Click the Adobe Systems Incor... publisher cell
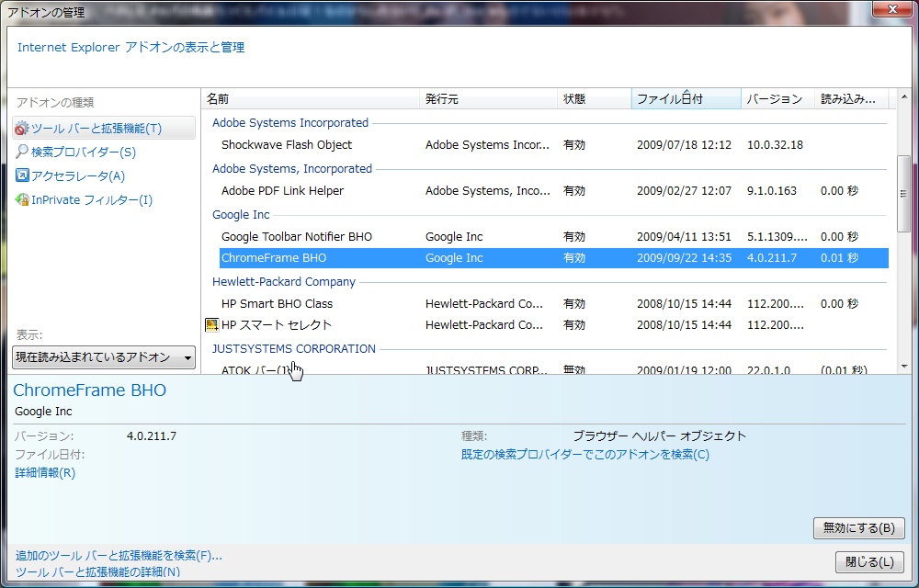This screenshot has width=919, height=588. coord(487,144)
